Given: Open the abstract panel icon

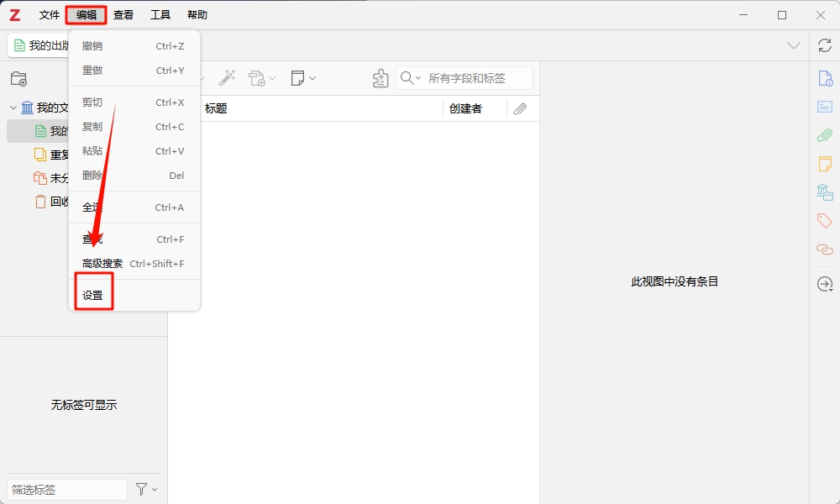Looking at the screenshot, I should (824, 107).
